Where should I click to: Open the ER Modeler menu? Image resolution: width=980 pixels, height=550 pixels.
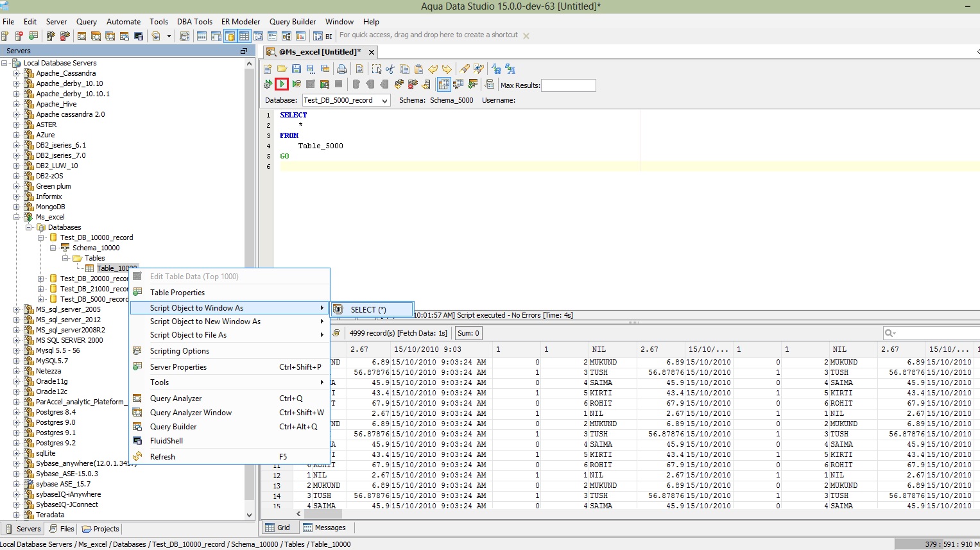[241, 21]
